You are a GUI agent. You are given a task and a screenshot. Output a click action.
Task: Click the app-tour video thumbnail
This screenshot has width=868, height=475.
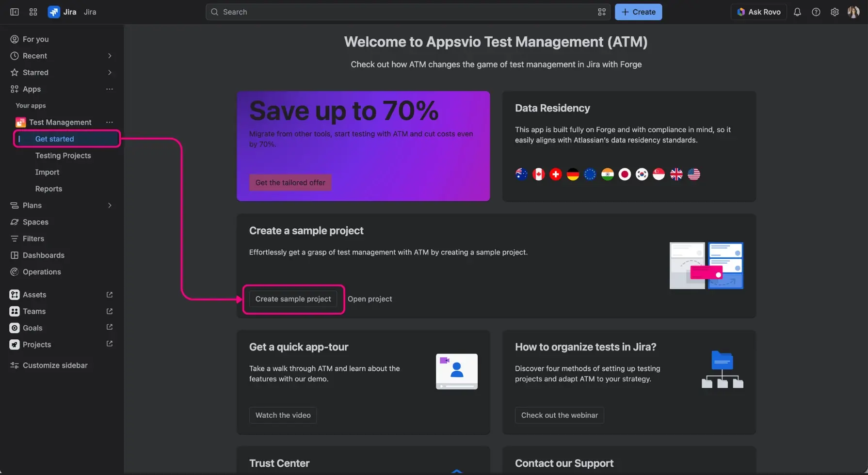(457, 371)
